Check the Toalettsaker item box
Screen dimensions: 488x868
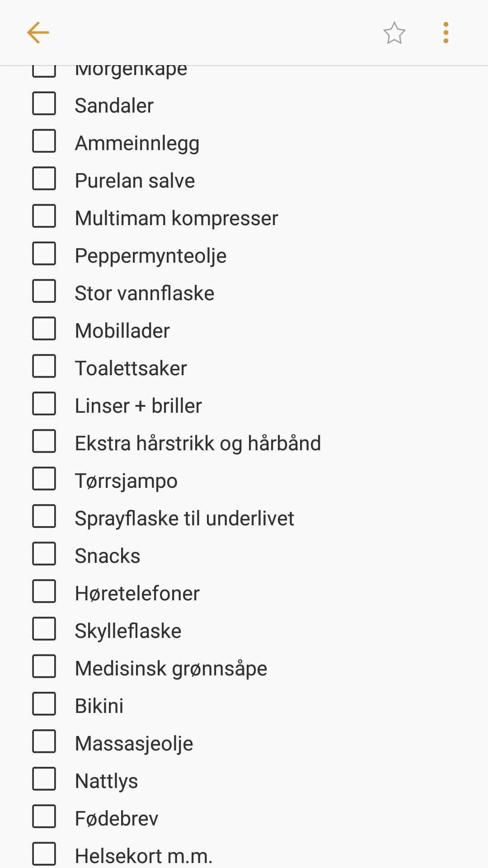coord(44,366)
